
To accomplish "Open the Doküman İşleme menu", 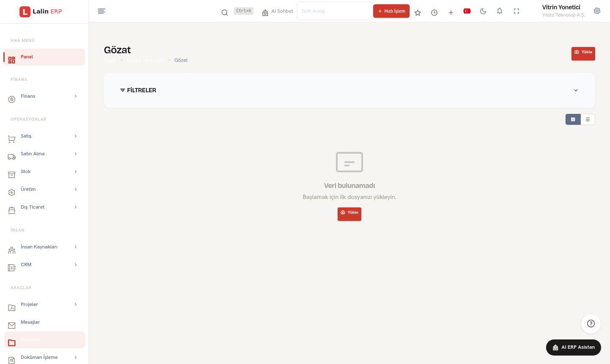I will pos(44,358).
